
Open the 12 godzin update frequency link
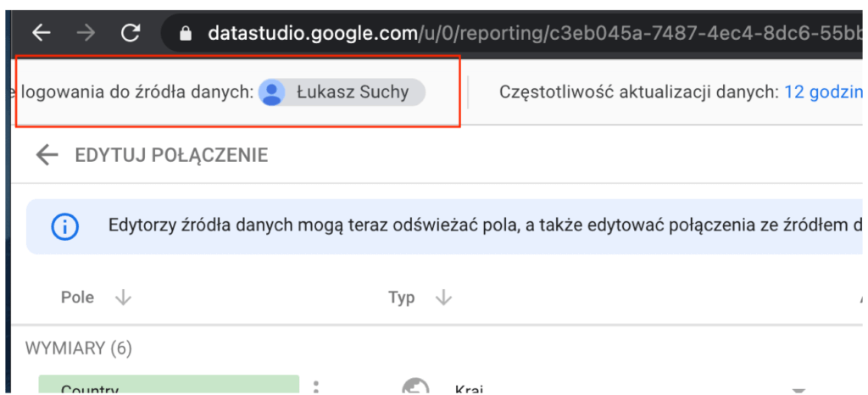pyautogui.click(x=822, y=92)
